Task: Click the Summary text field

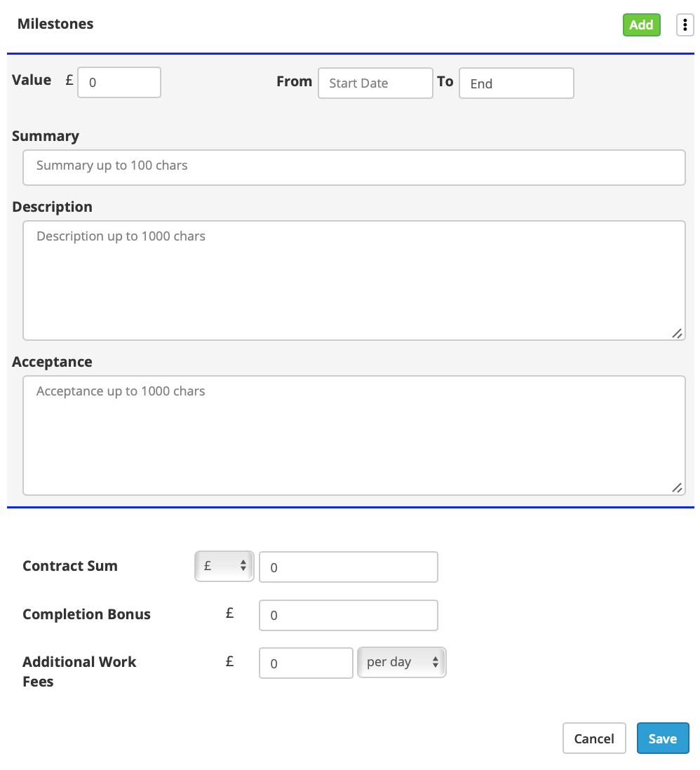Action: click(x=354, y=167)
